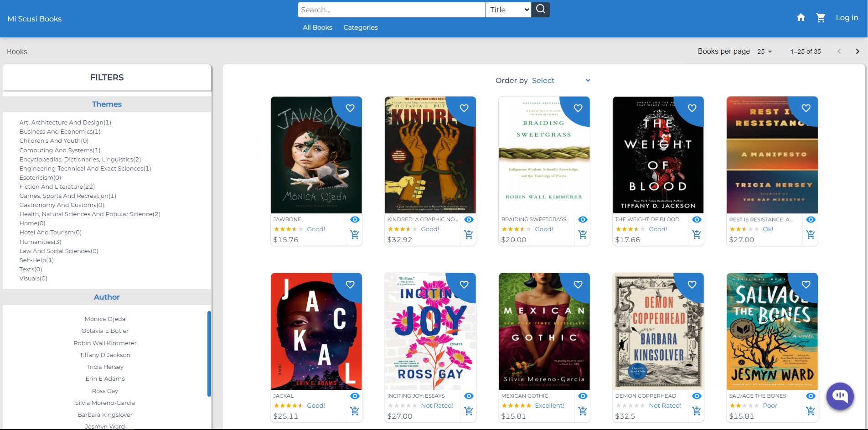Add Mexican Gothic to cart
The height and width of the screenshot is (430, 868).
click(583, 411)
